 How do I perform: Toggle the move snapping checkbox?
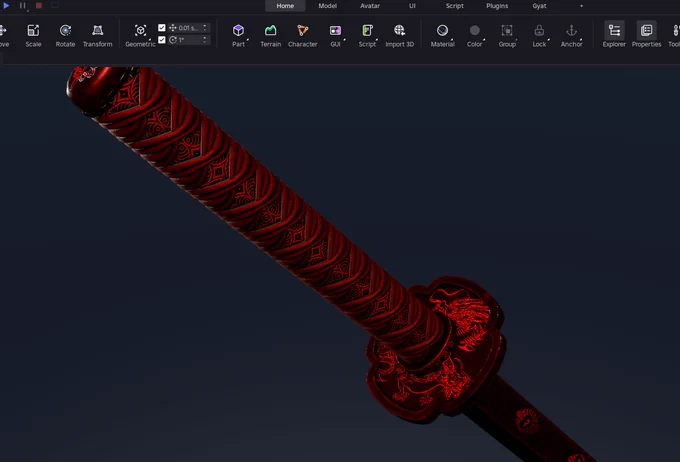pos(162,28)
